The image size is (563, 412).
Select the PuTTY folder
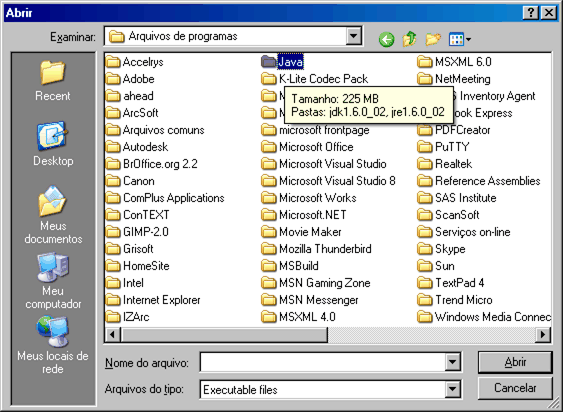pos(443,147)
